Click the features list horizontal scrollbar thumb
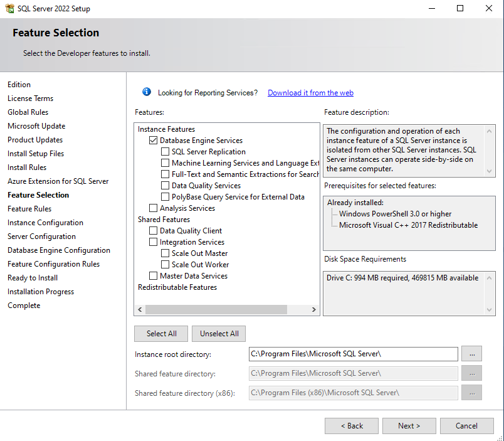The width and height of the screenshot is (504, 441). point(216,309)
